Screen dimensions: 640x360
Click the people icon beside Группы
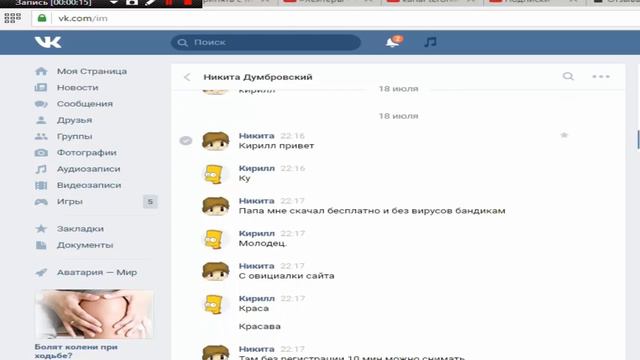41,136
